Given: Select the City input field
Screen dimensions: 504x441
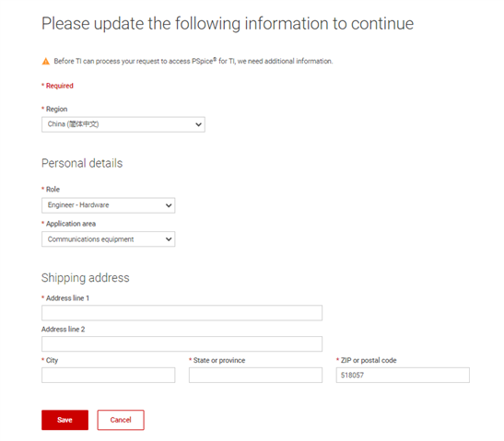Looking at the screenshot, I should [x=109, y=375].
